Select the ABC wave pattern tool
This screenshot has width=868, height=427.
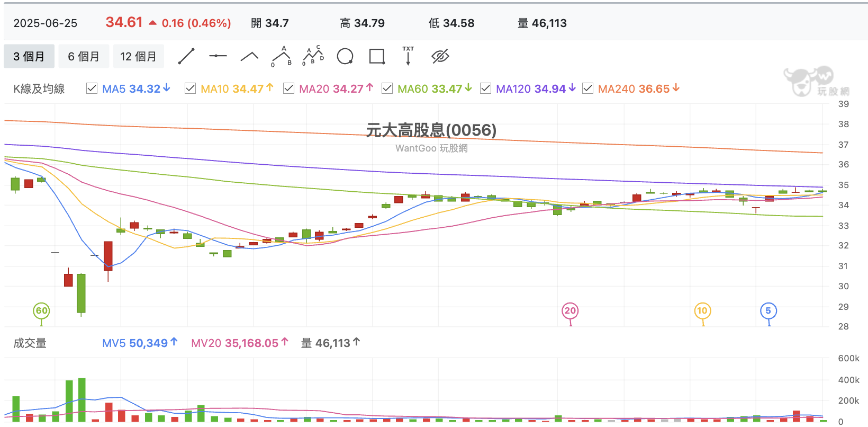[x=282, y=56]
